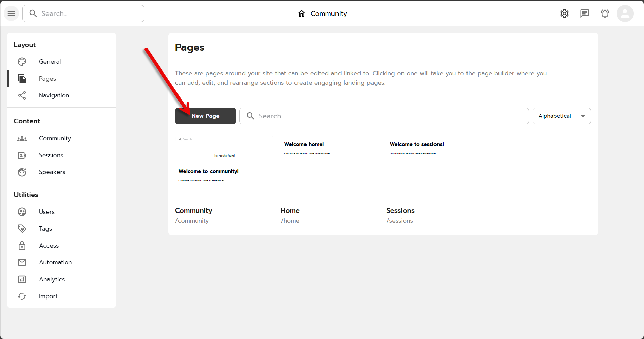Click the Navigation share icon
644x339 pixels.
tap(22, 95)
